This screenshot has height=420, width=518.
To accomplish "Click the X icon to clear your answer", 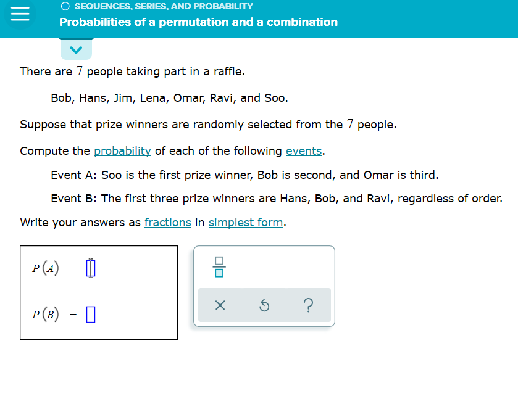I will point(220,305).
